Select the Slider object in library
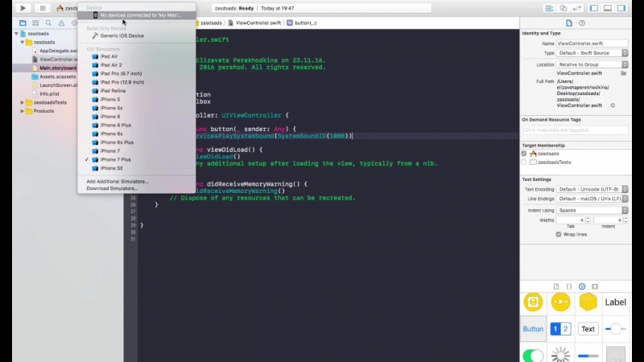 [615, 329]
